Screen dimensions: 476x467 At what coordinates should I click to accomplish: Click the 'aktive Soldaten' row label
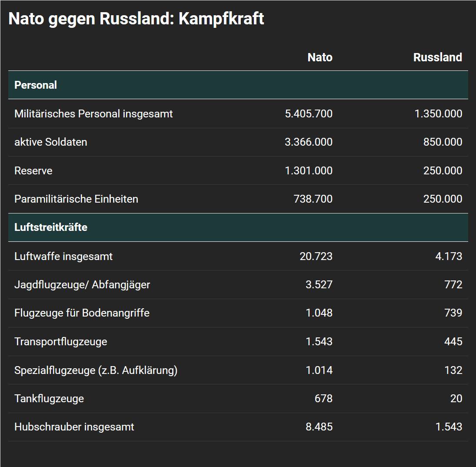click(51, 142)
